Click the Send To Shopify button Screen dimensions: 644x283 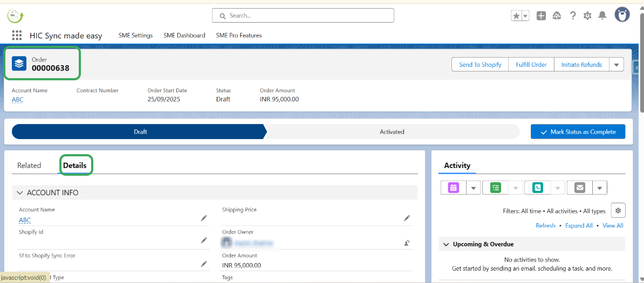tap(480, 65)
